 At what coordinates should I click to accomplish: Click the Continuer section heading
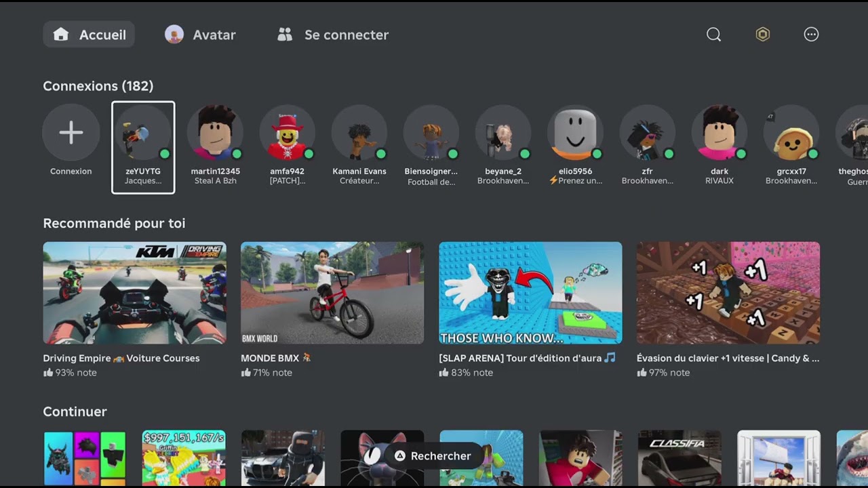pyautogui.click(x=75, y=411)
